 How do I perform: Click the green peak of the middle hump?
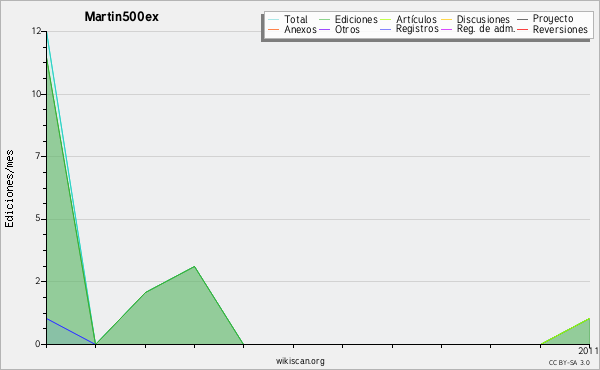(x=194, y=266)
